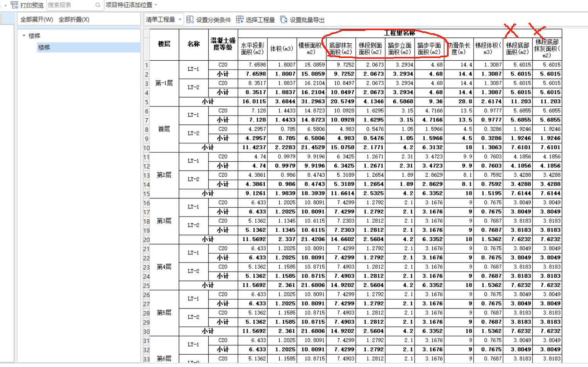Click the 第5层 floor cell
Image resolution: width=588 pixels, height=367 pixels.
click(x=164, y=313)
